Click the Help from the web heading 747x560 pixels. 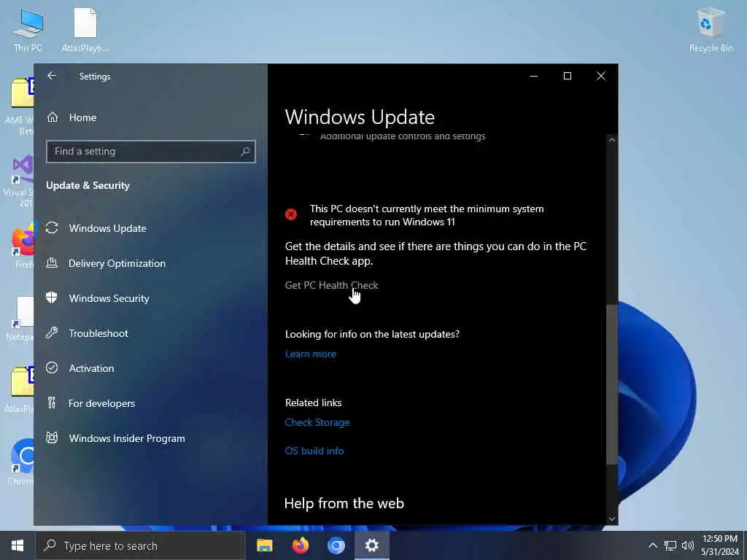pyautogui.click(x=344, y=503)
